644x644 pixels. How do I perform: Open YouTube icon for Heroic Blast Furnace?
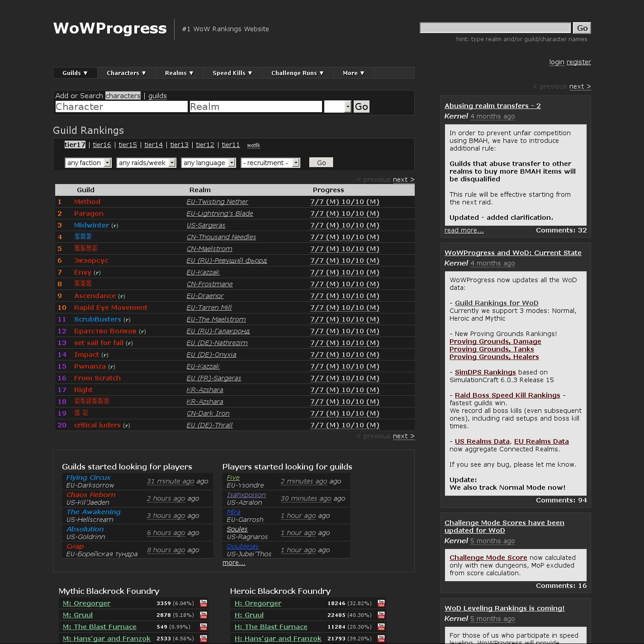[381, 627]
